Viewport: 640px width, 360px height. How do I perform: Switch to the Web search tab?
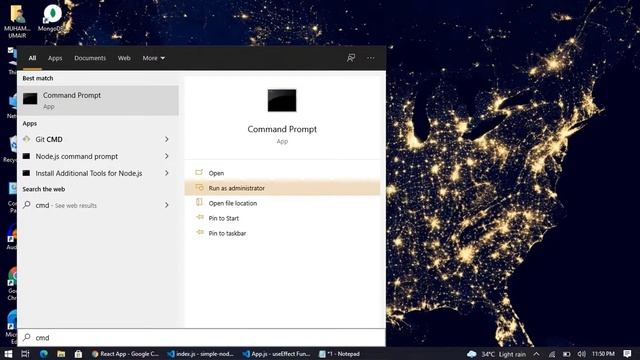point(124,58)
